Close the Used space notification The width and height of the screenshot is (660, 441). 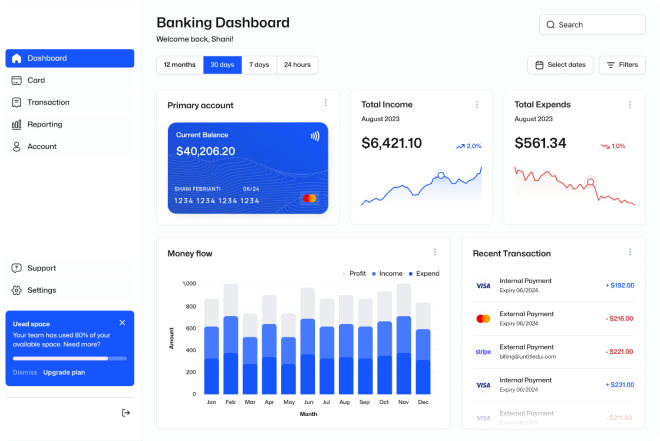click(122, 323)
